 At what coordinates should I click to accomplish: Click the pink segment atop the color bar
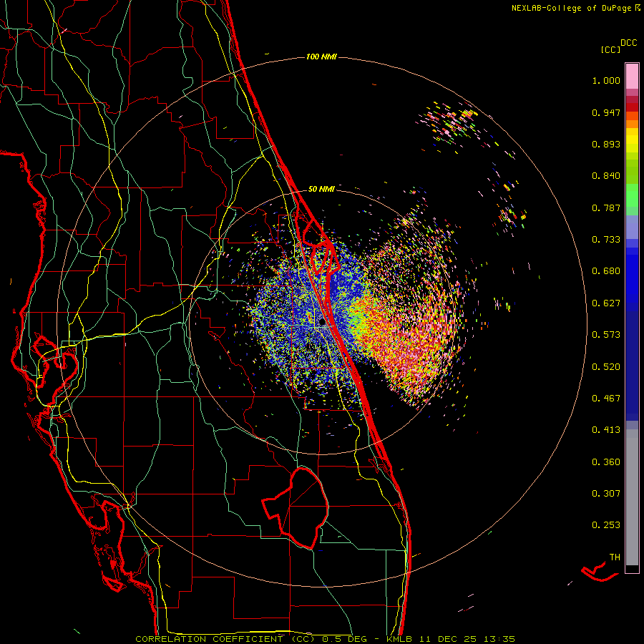tap(632, 76)
